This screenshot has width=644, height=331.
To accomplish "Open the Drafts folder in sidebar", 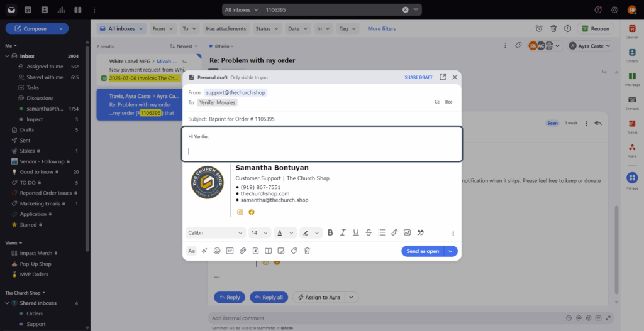I will [x=27, y=129].
